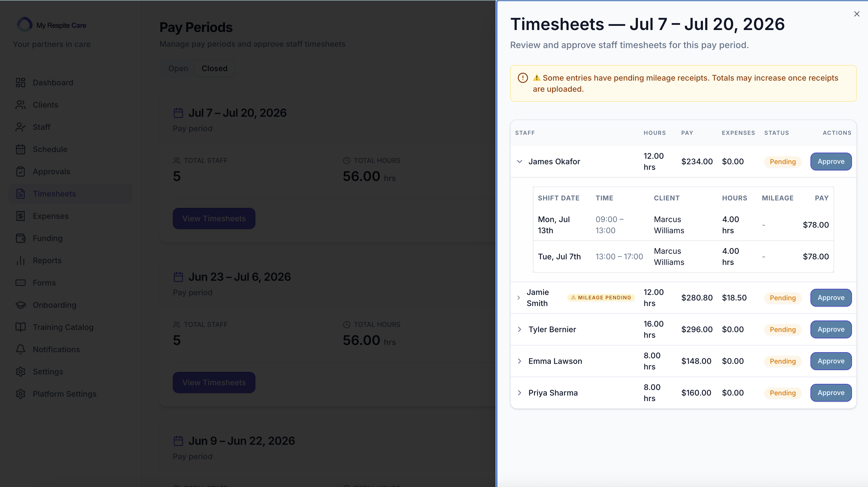Viewport: 868px width, 487px height.
Task: Click the calendar icon beside Jul 7 – Jul 20
Action: 178,113
